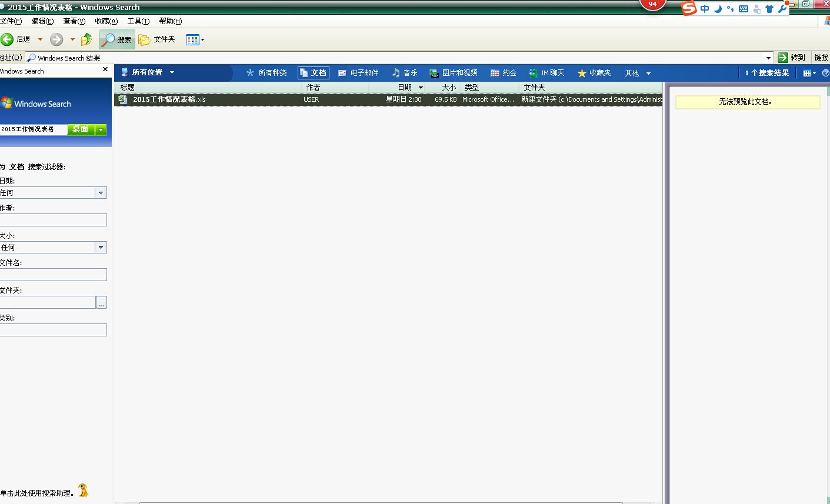
Task: Filter results by 约会 appointments
Action: click(x=504, y=73)
